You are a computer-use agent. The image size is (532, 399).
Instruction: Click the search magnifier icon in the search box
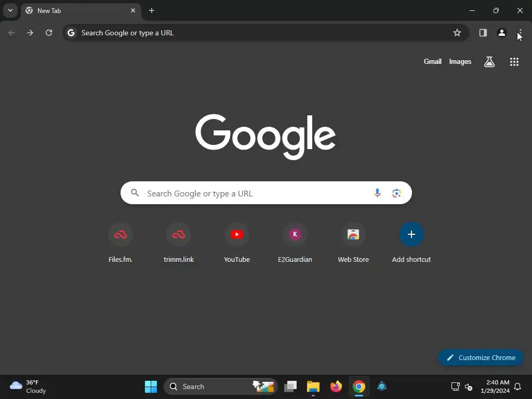(135, 193)
